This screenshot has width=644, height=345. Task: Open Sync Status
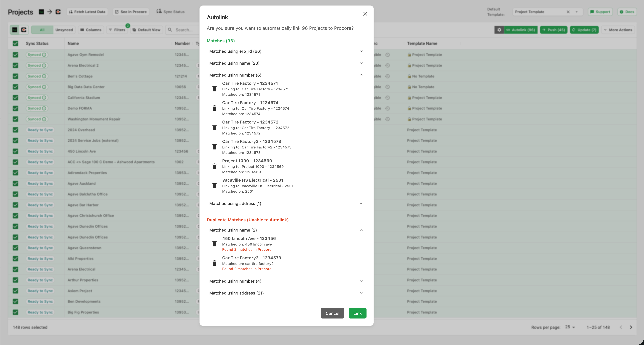click(x=171, y=12)
